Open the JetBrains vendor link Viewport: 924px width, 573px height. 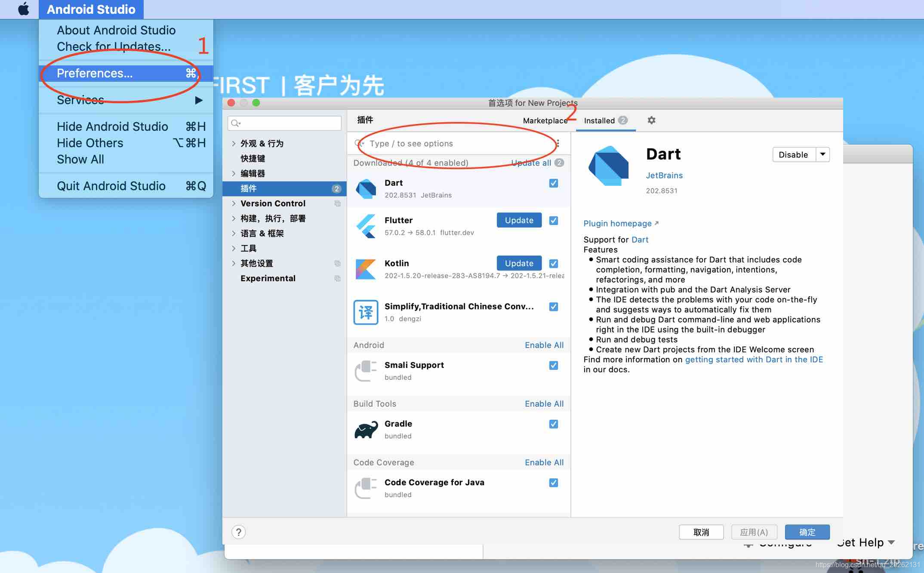click(x=664, y=176)
